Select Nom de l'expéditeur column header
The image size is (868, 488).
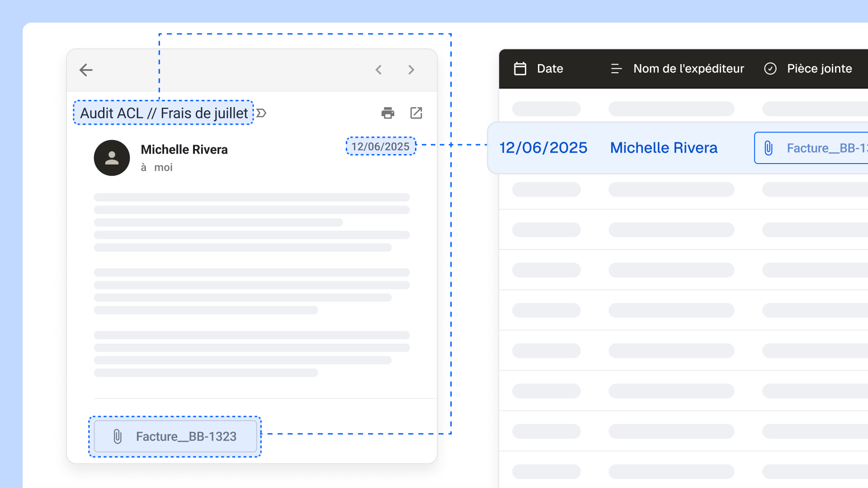click(x=688, y=69)
